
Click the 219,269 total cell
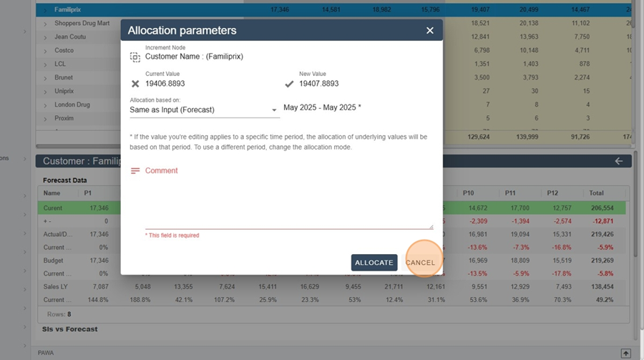[602, 261]
